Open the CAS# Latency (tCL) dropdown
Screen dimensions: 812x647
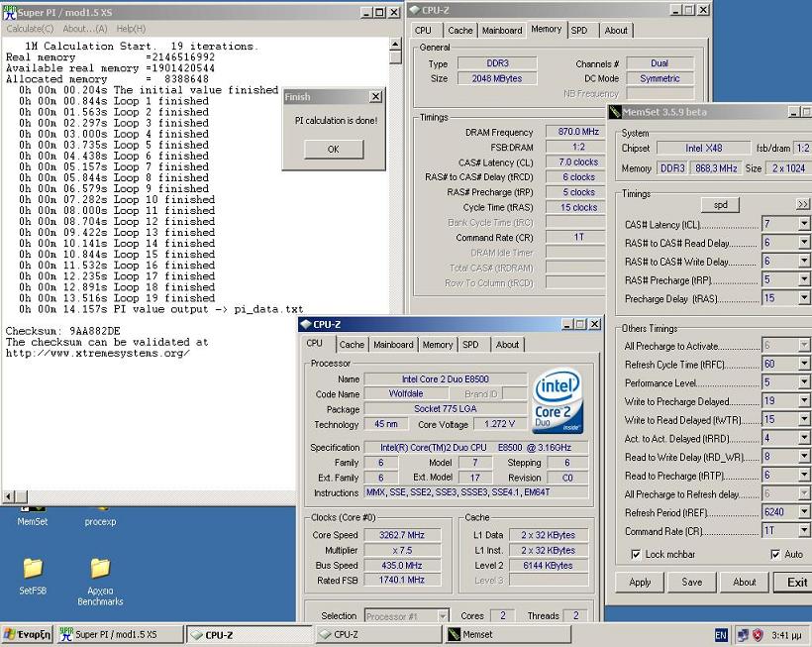click(x=804, y=224)
